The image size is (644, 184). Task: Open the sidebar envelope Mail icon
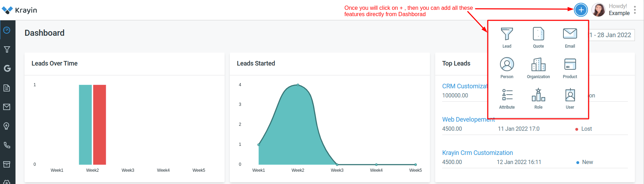7,107
